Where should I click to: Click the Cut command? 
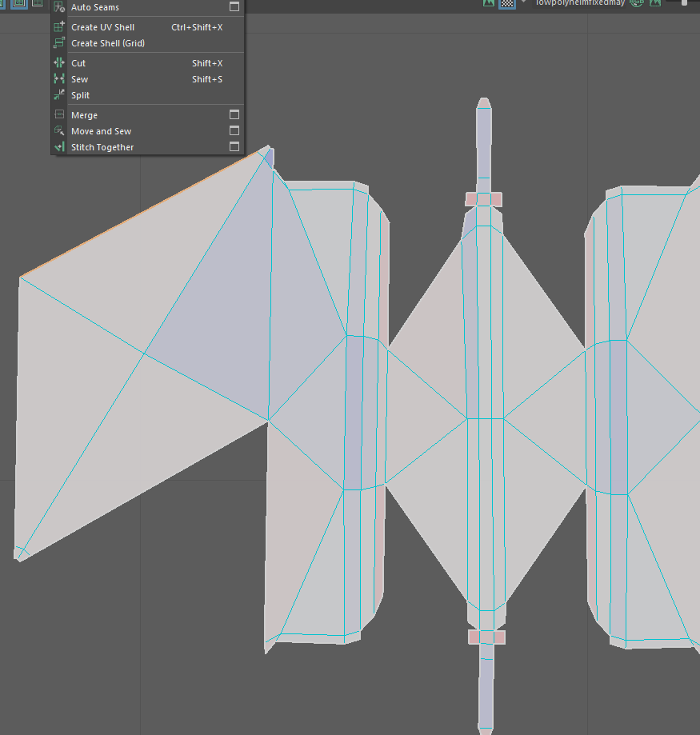[x=78, y=63]
